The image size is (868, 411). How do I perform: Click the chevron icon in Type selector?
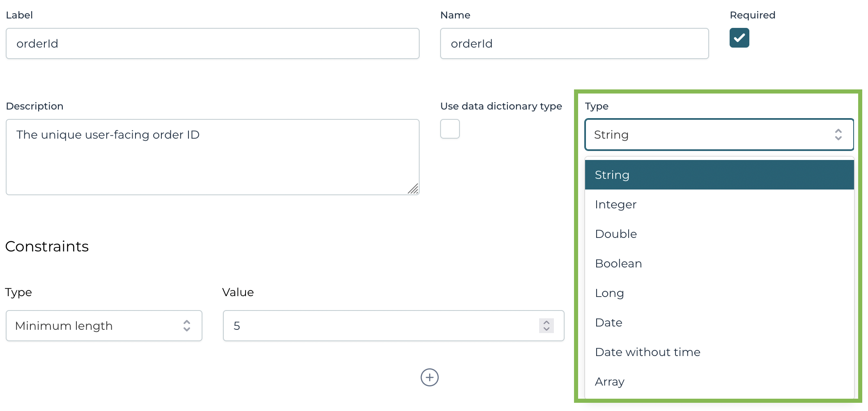coord(838,135)
